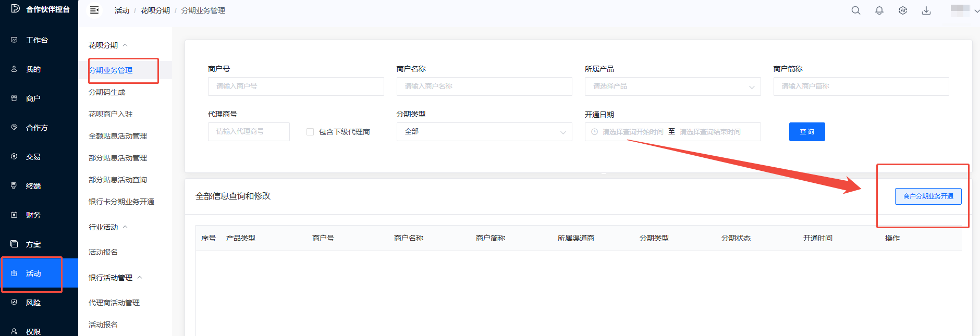Open the notification bell icon
The height and width of the screenshot is (336, 980).
[x=879, y=10]
